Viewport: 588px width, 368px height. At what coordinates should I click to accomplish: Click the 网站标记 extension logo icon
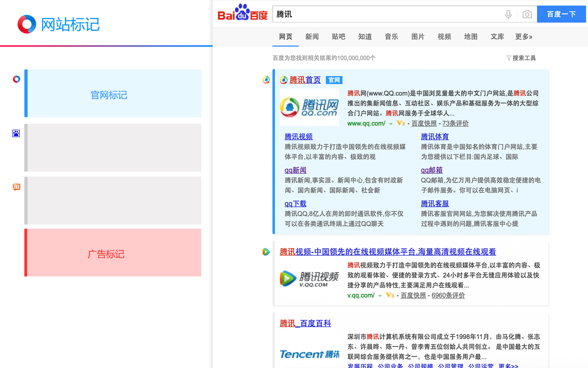(27, 24)
